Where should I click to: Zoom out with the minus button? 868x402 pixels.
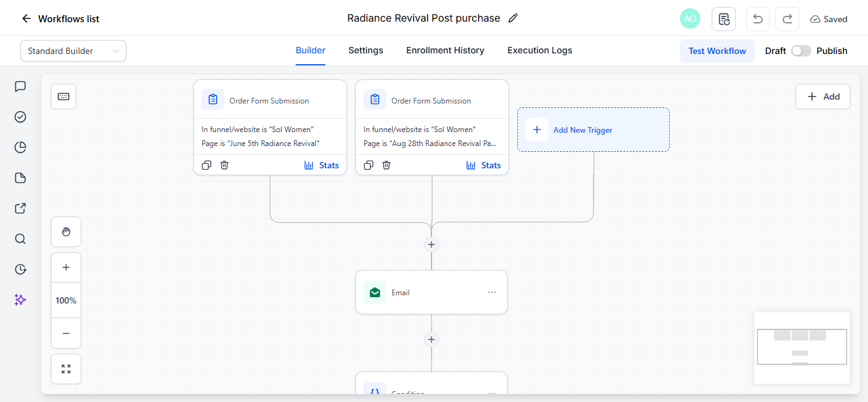pos(66,333)
